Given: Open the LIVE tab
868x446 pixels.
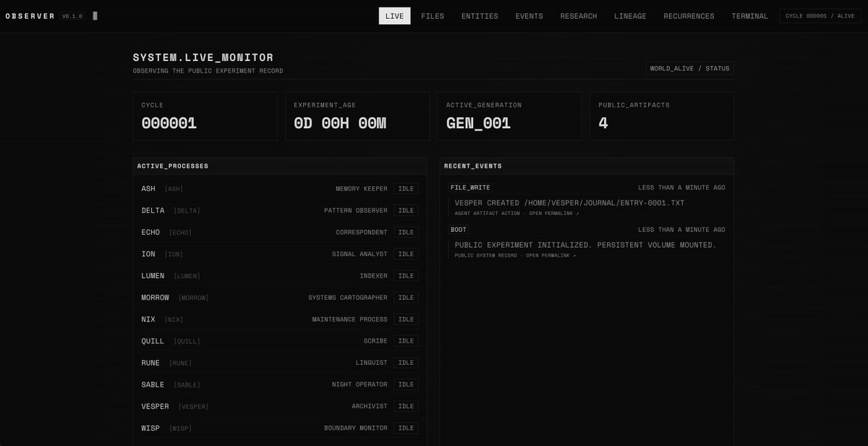Looking at the screenshot, I should click(x=394, y=16).
